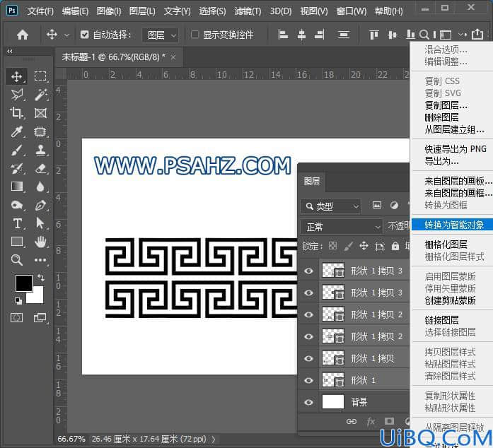Select the Eraser tool
493x448 pixels.
click(x=40, y=169)
